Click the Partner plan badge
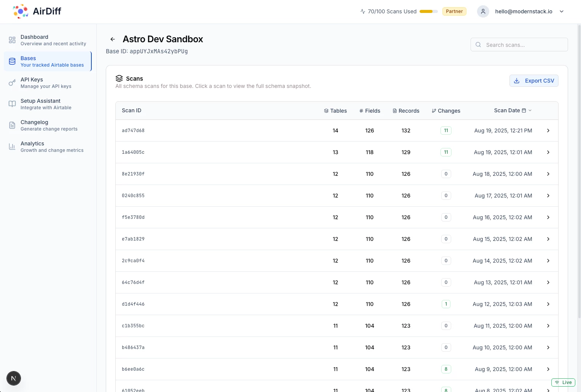Viewport: 581px width, 392px height. (454, 11)
